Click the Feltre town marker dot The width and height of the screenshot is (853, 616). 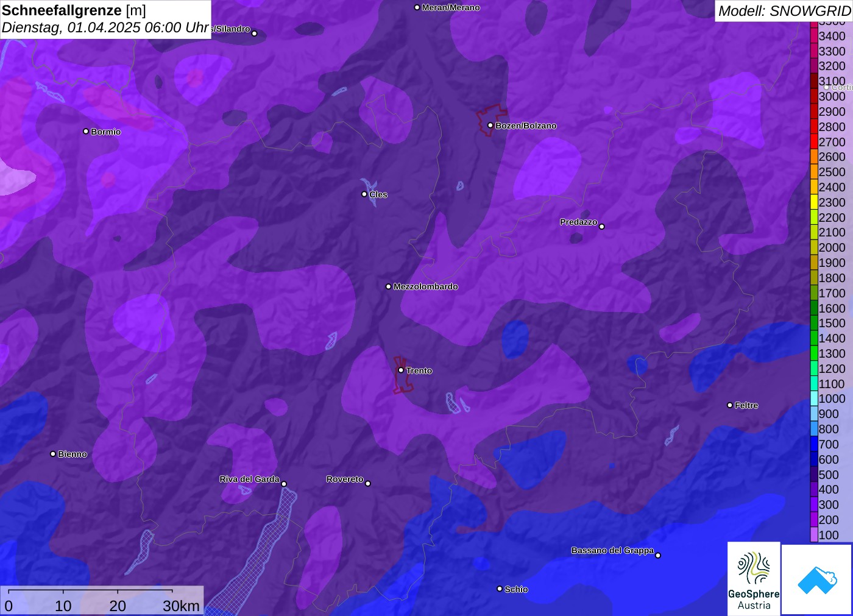click(x=730, y=405)
